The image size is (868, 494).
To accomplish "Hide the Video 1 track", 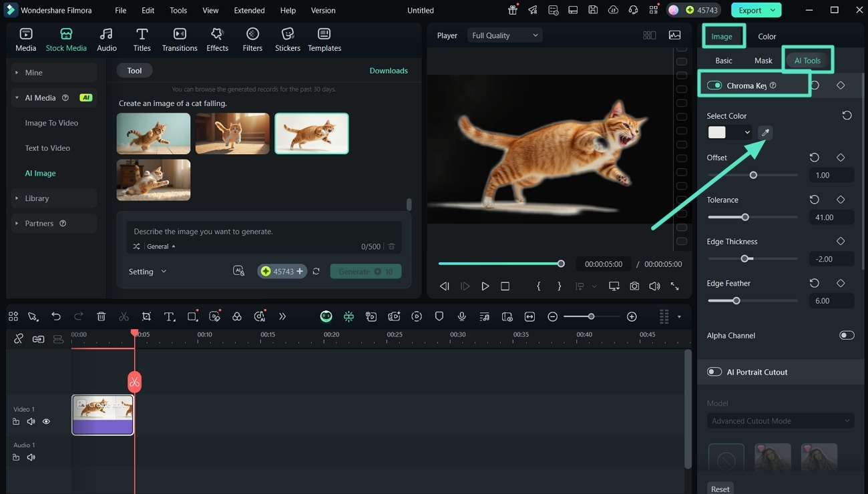I will [46, 421].
